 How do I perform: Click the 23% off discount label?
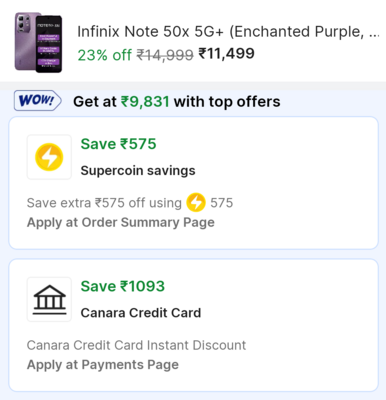pos(105,55)
